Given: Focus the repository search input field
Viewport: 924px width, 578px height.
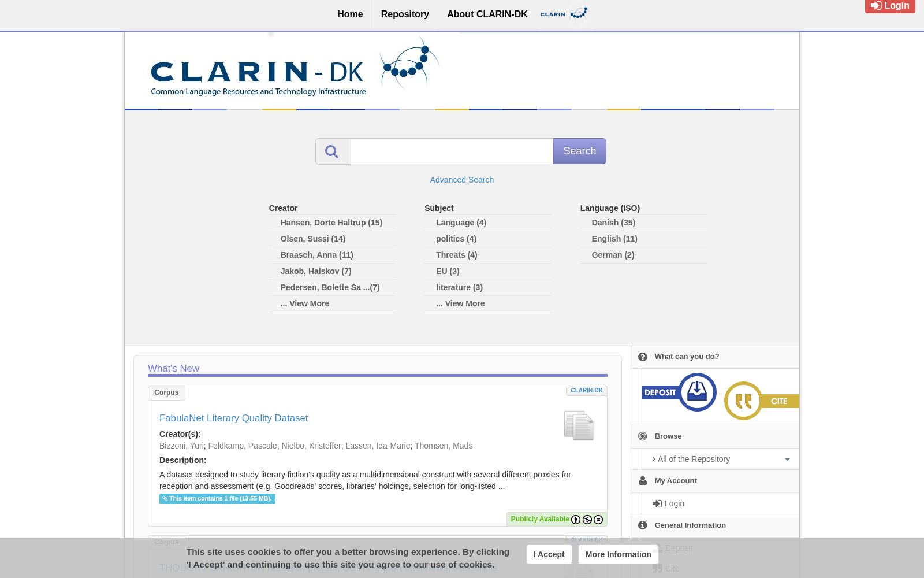Looking at the screenshot, I should (x=452, y=151).
